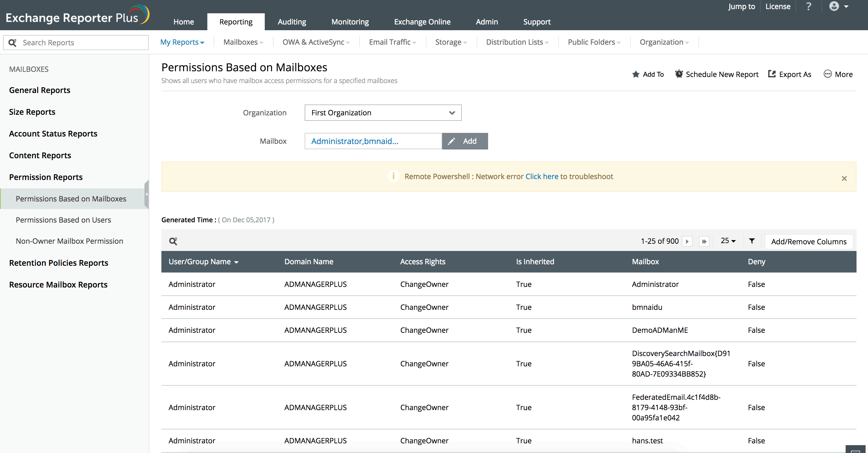Dismiss the Remote Powershell warning banner

click(844, 178)
